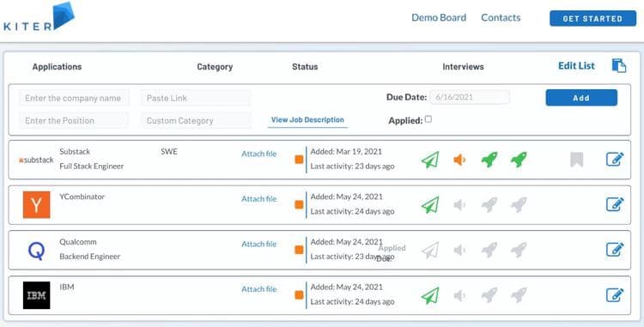Click the Kiter logo
This screenshot has height=327, width=644.
click(x=39, y=17)
